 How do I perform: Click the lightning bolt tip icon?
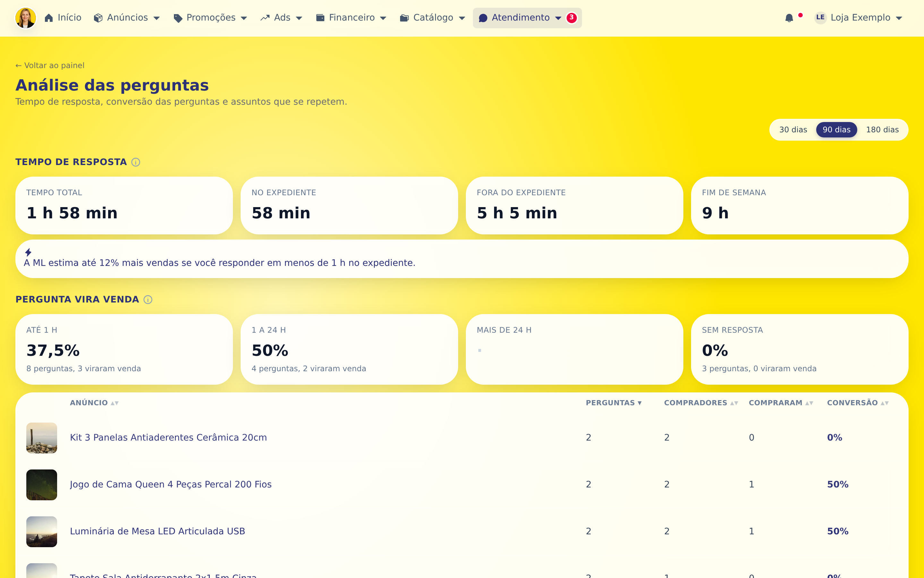(28, 252)
